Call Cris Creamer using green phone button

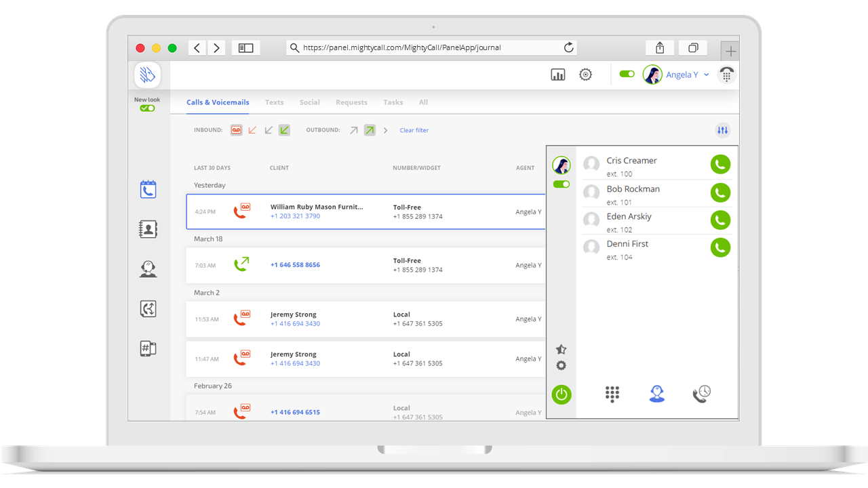pyautogui.click(x=720, y=165)
